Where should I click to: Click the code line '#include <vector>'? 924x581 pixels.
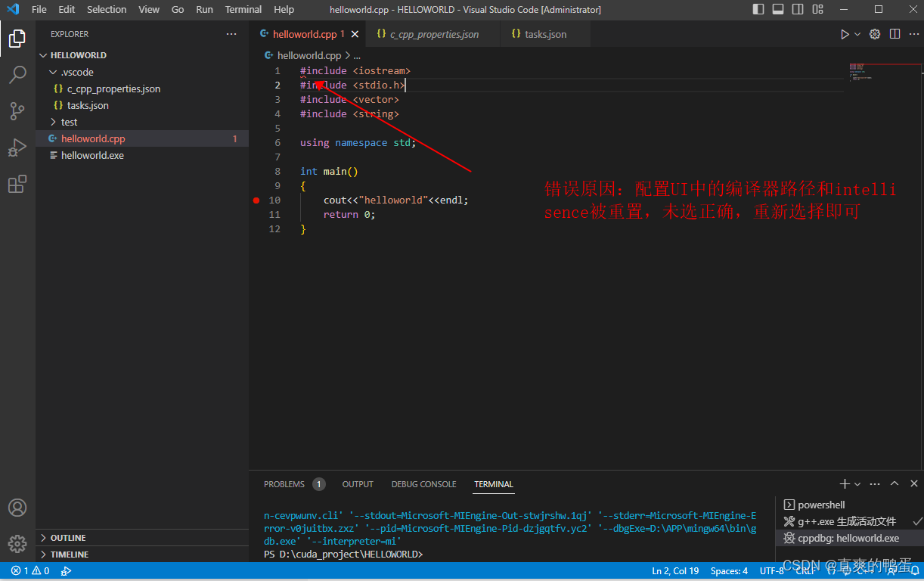(349, 100)
